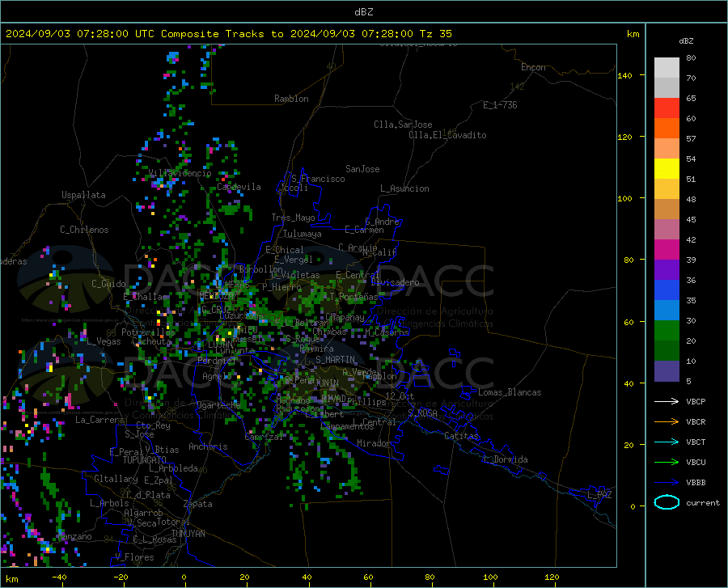Click the MENDOZA city label on map
The height and width of the screenshot is (588, 728).
[218, 295]
